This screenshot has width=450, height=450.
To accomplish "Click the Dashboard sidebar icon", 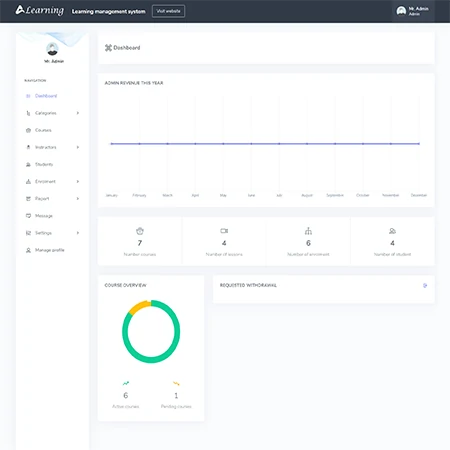I will tap(28, 96).
